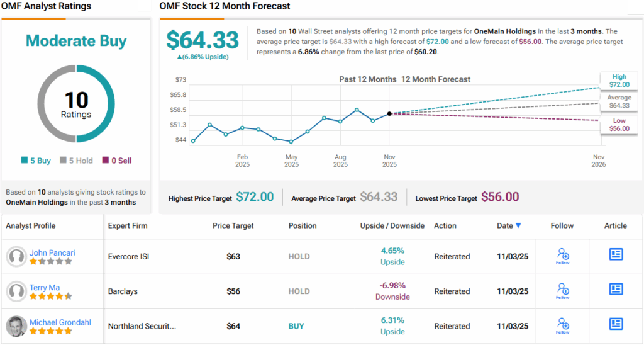
Task: Follow analyst Michael Grondahl
Action: tap(563, 325)
